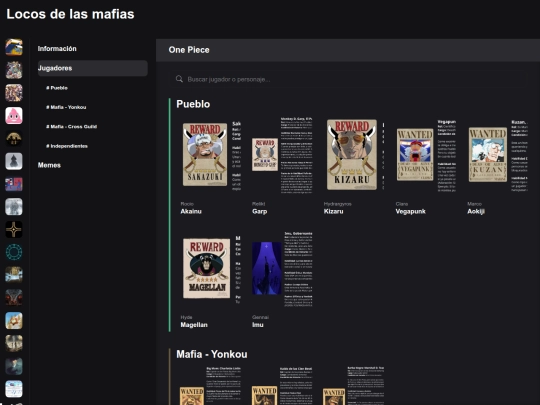
Task: Click the Pueblo section heading
Action: (193, 104)
